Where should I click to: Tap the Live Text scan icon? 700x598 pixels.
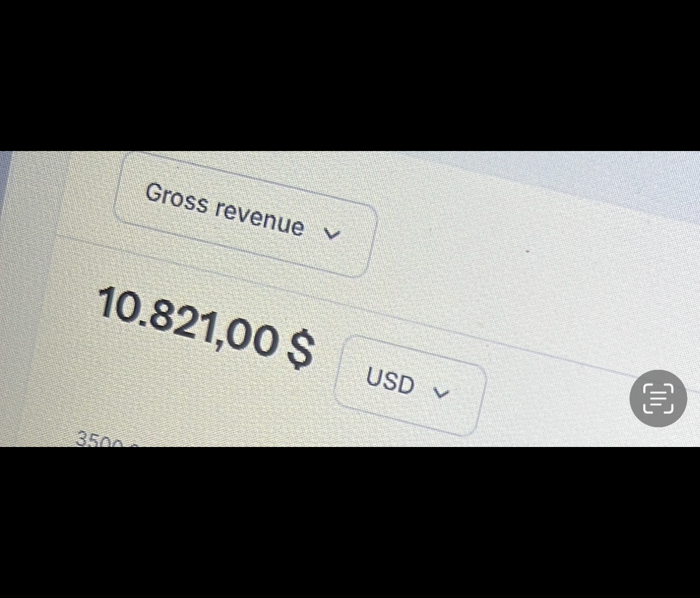click(658, 398)
